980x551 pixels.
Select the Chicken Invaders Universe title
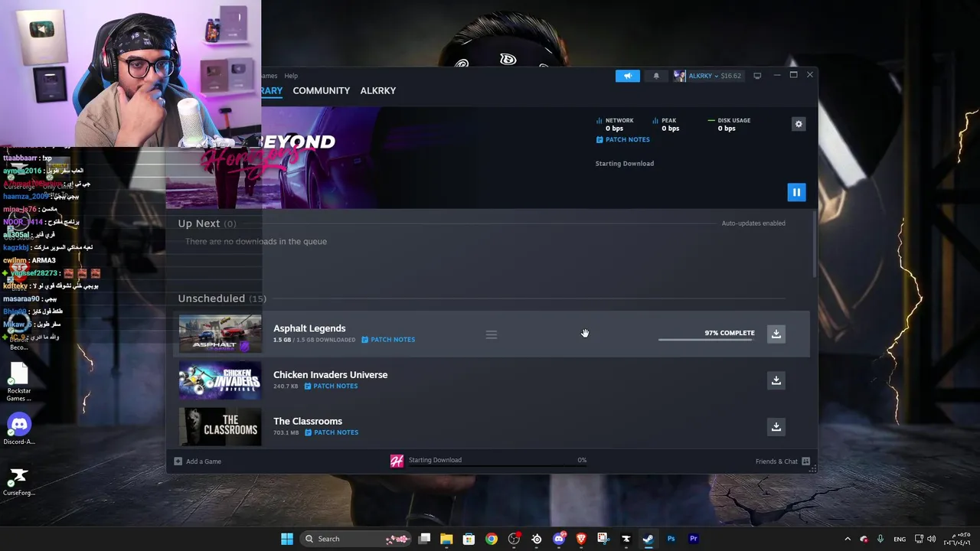[x=331, y=375]
